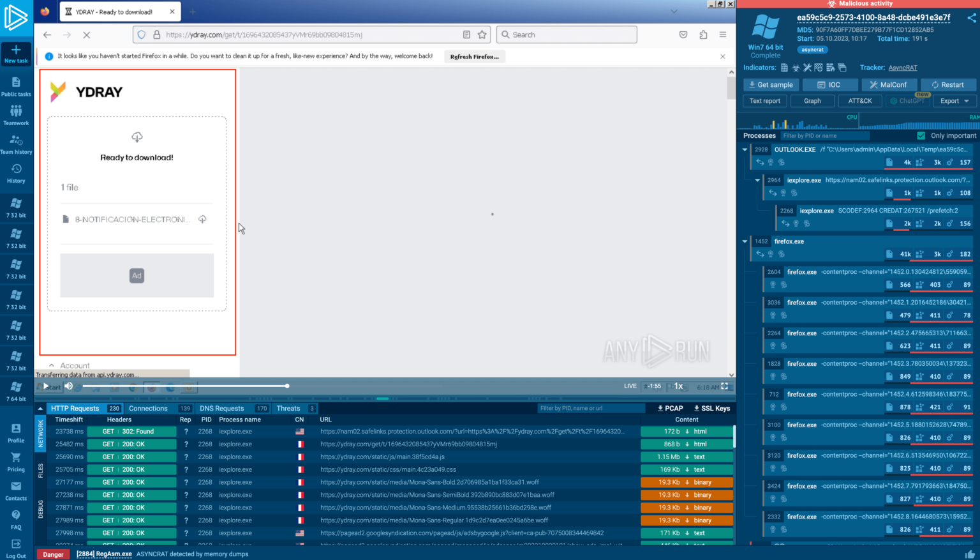Click the MalConf button
This screenshot has width=980, height=560.
pos(888,84)
